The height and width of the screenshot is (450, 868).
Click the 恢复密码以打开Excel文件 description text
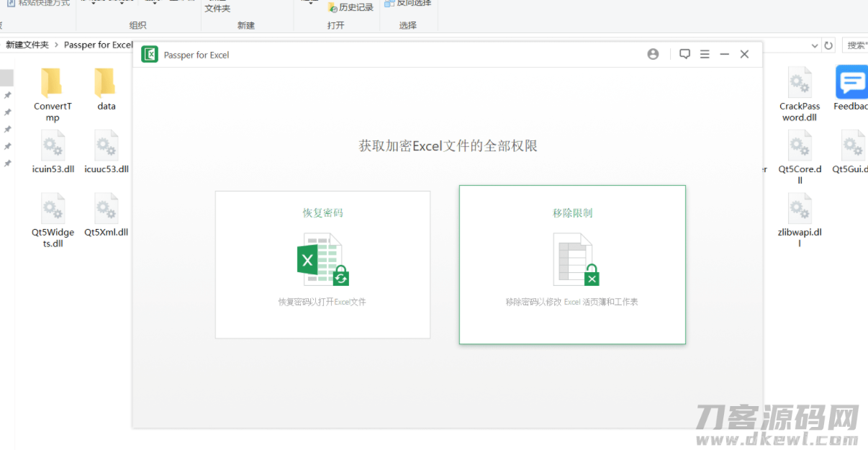[322, 302]
